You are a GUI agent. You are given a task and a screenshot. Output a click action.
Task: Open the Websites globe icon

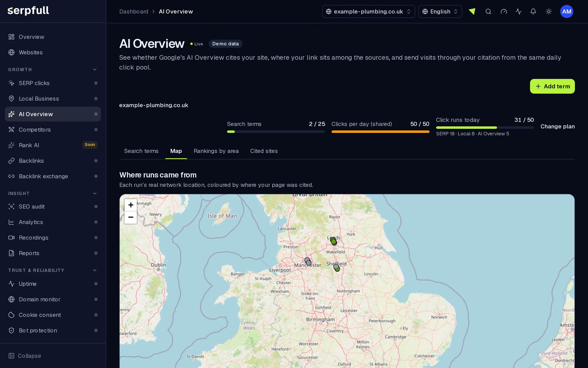[x=11, y=52]
